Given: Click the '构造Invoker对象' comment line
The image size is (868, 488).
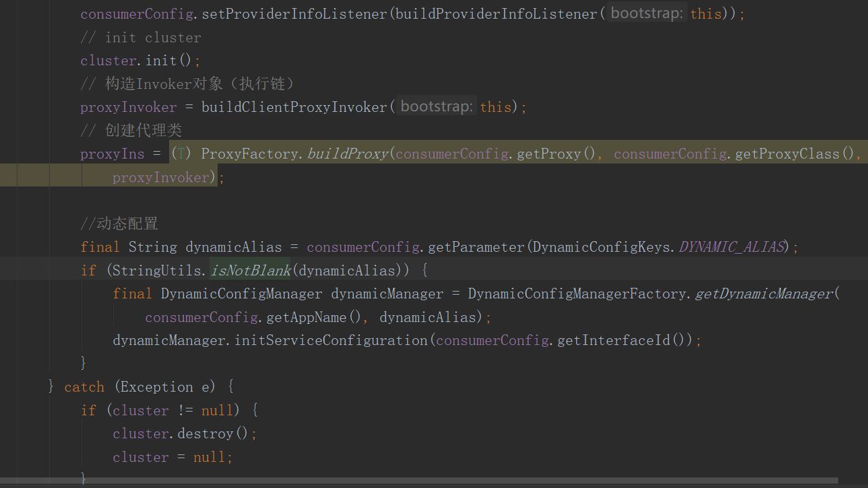Looking at the screenshot, I should tap(187, 84).
